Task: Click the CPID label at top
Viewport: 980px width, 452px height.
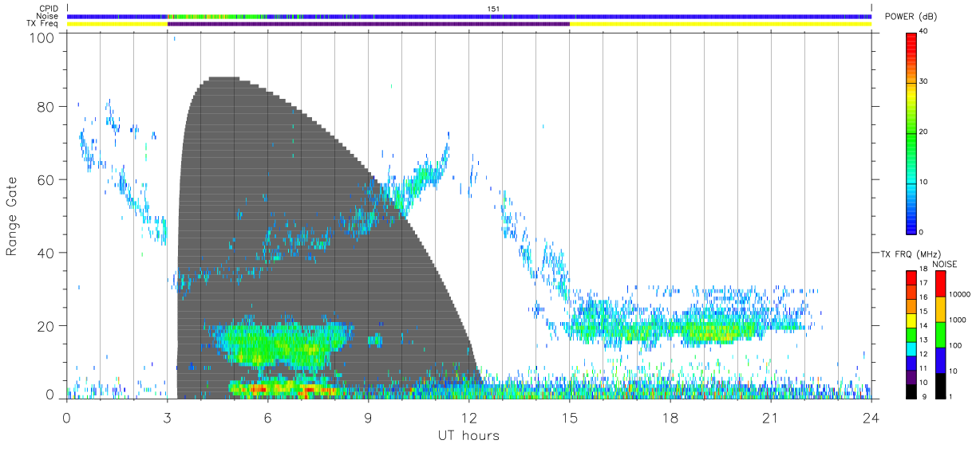Action: (49, 9)
